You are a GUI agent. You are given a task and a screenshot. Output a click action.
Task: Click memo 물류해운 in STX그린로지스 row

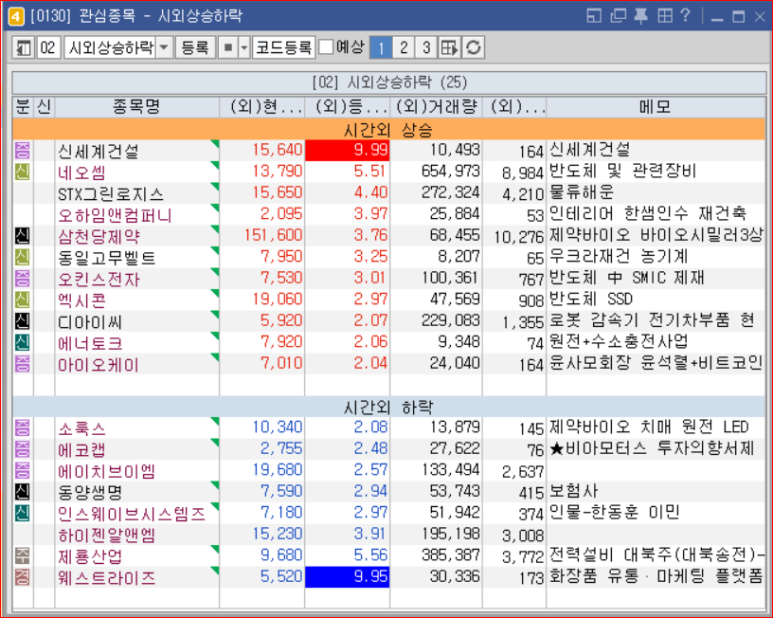pos(582,192)
